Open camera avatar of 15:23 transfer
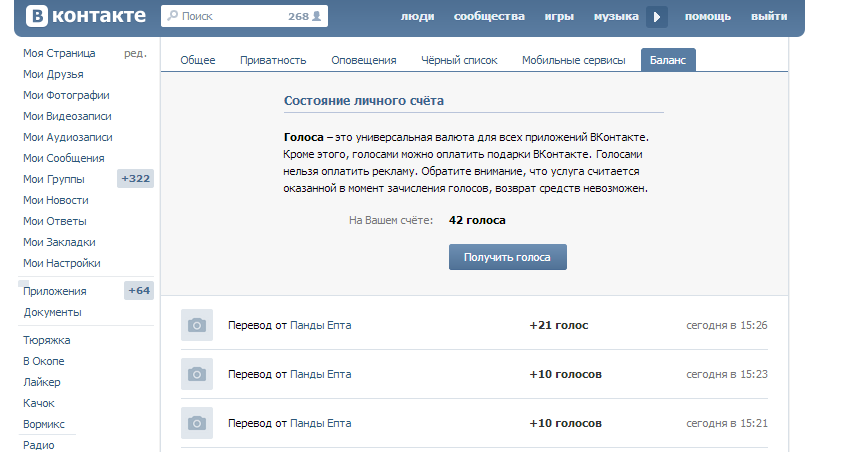This screenshot has width=865, height=452. [197, 374]
